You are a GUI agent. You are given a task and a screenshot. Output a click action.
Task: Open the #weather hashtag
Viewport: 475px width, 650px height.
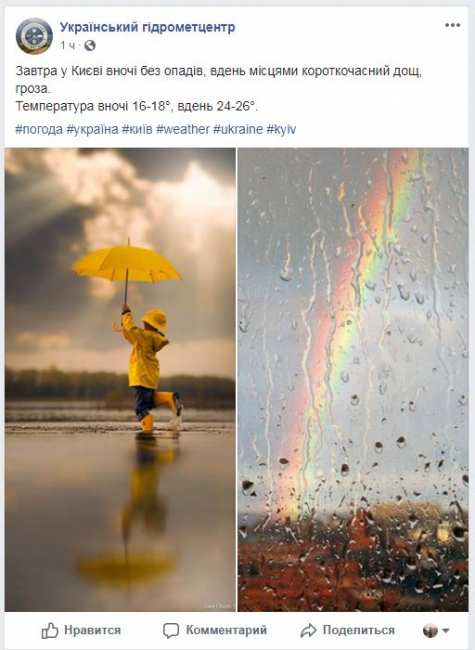click(x=183, y=129)
